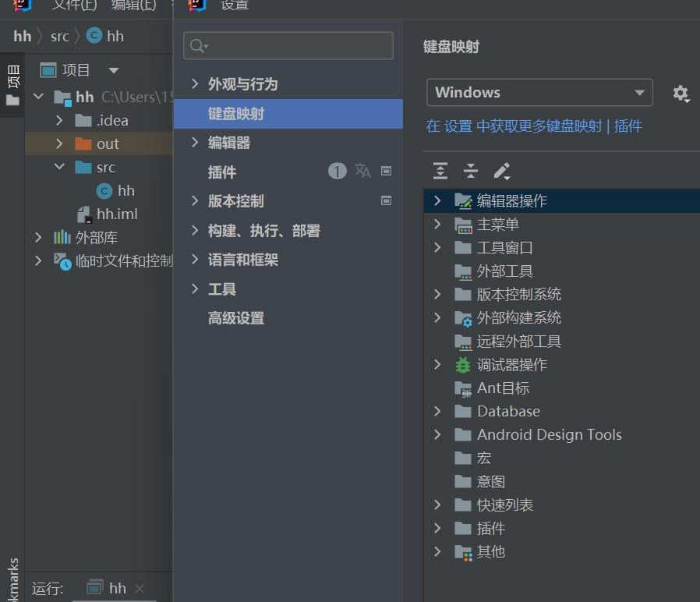Image resolution: width=700 pixels, height=602 pixels.
Task: Click the settings search input field
Action: coord(288,45)
